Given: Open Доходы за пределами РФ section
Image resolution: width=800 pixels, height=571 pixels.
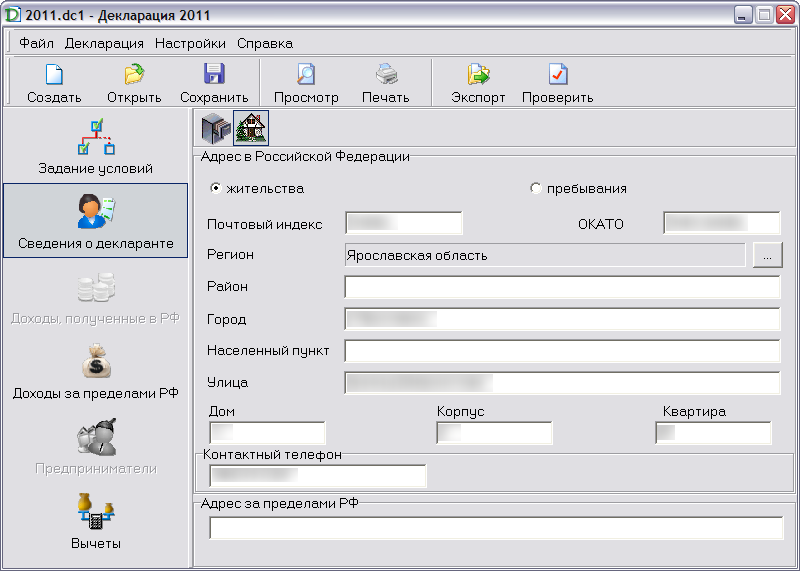Looking at the screenshot, I should [x=95, y=371].
